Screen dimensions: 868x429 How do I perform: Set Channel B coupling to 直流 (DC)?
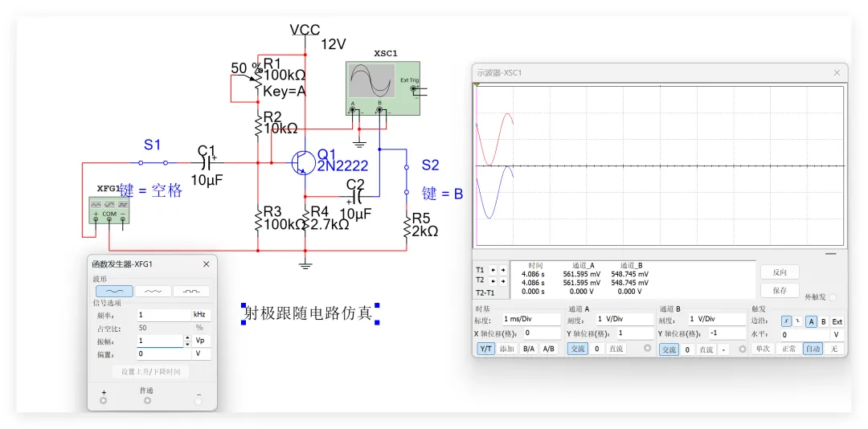tap(706, 349)
